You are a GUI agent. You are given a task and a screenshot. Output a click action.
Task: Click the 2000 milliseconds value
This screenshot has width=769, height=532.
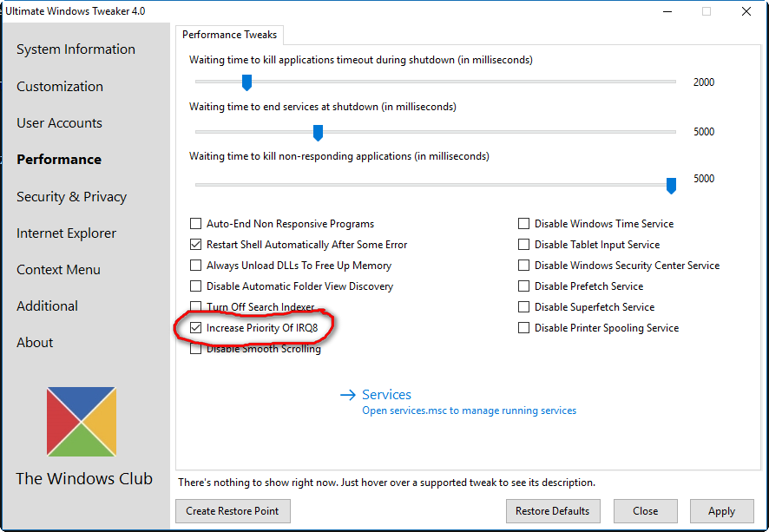[704, 82]
